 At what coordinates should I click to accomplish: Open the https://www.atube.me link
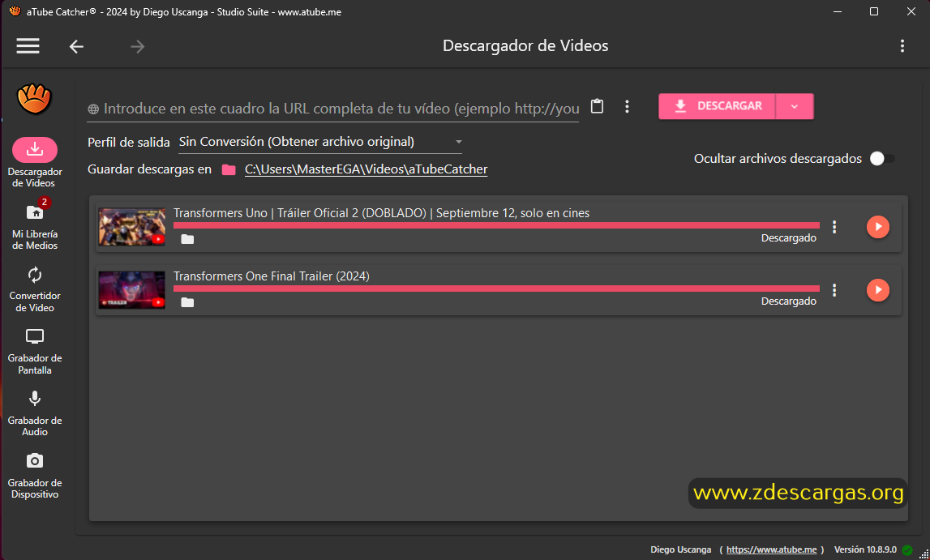tap(772, 550)
